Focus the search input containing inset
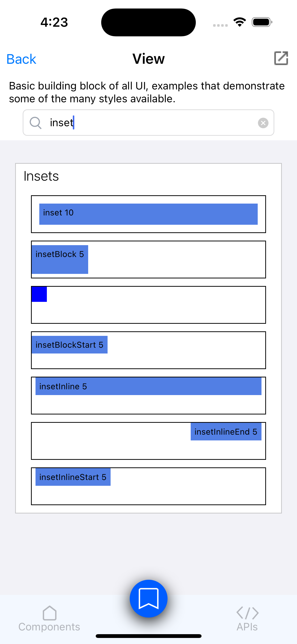 click(151, 123)
